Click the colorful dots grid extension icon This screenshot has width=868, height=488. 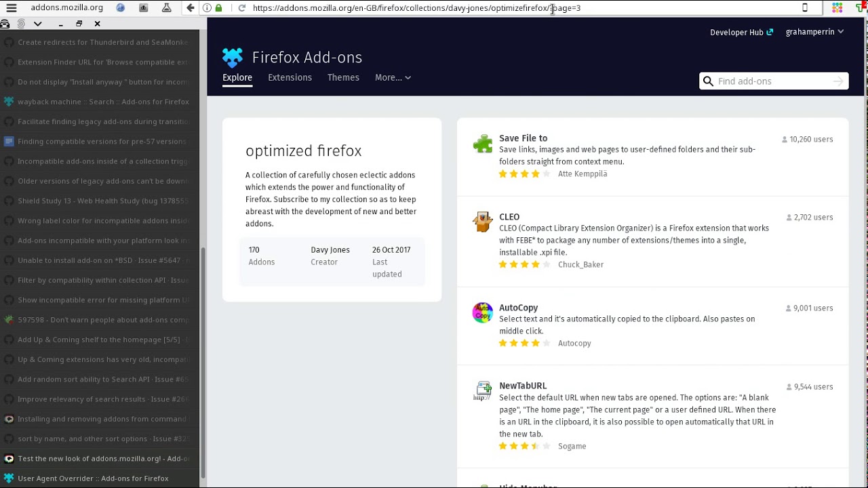[x=837, y=8]
